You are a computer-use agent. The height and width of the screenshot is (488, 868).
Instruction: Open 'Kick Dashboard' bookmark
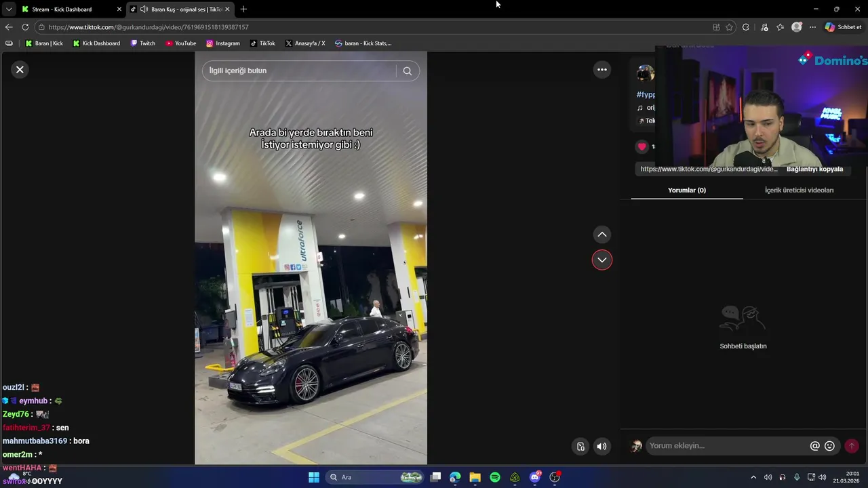pos(96,43)
